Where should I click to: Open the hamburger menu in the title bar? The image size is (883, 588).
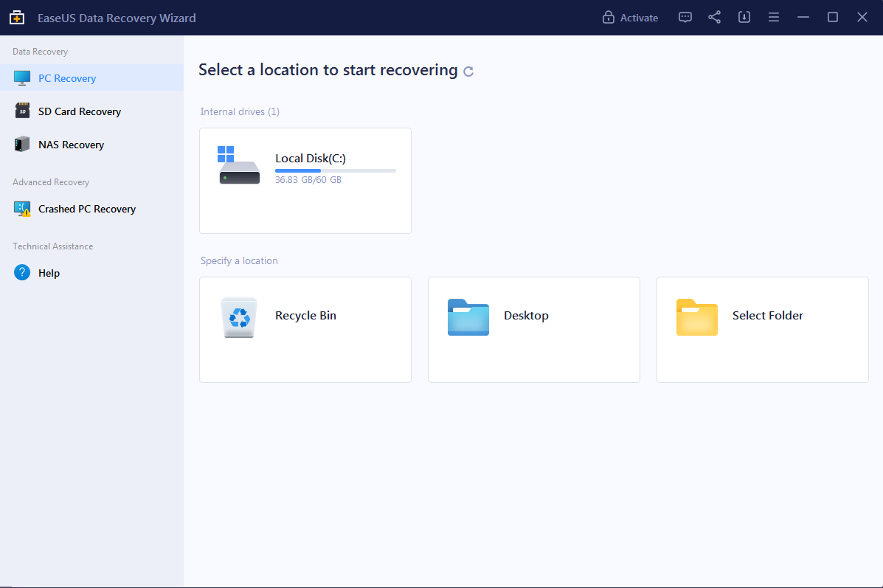pyautogui.click(x=773, y=16)
